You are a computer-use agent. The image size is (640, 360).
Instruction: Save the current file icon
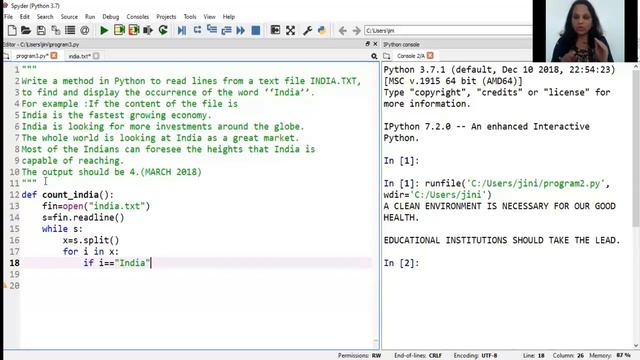(41, 30)
